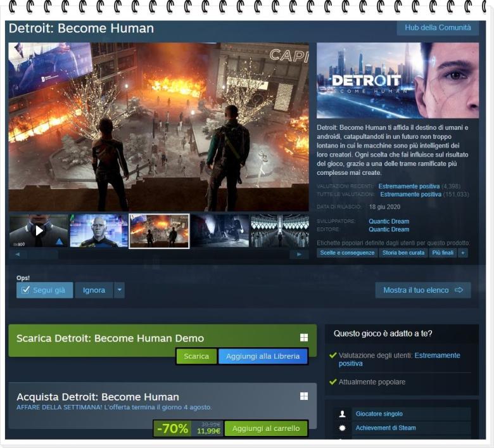Click Aggiungi al carrello button
The width and height of the screenshot is (494, 448).
coord(266,428)
